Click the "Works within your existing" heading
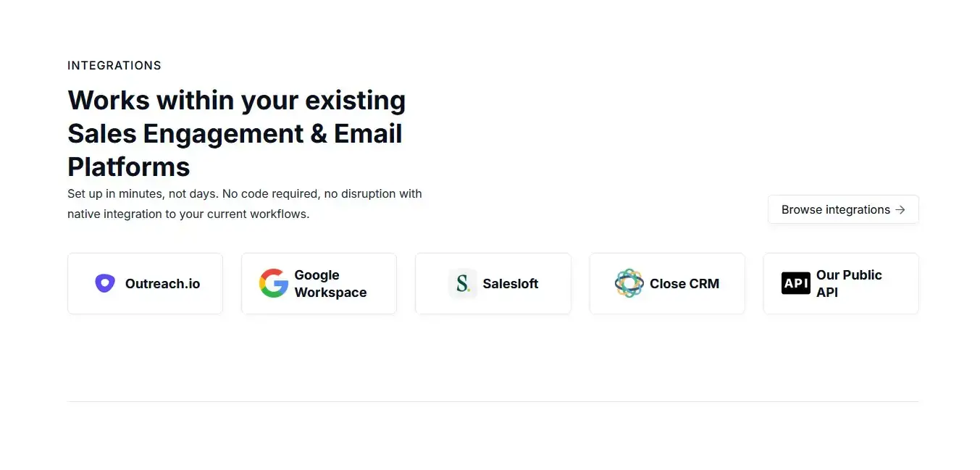This screenshot has height=470, width=980. point(236,100)
